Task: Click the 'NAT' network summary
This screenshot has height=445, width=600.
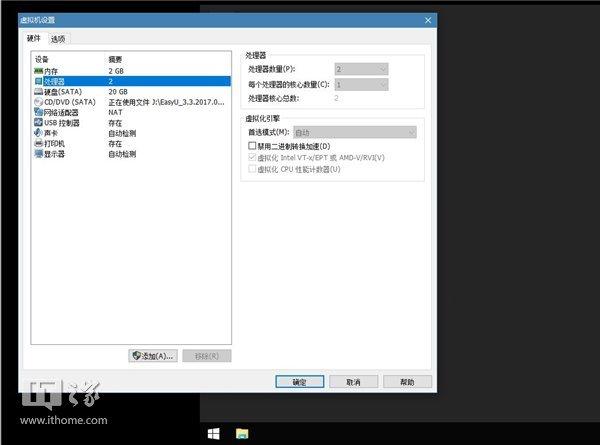Action: point(115,112)
